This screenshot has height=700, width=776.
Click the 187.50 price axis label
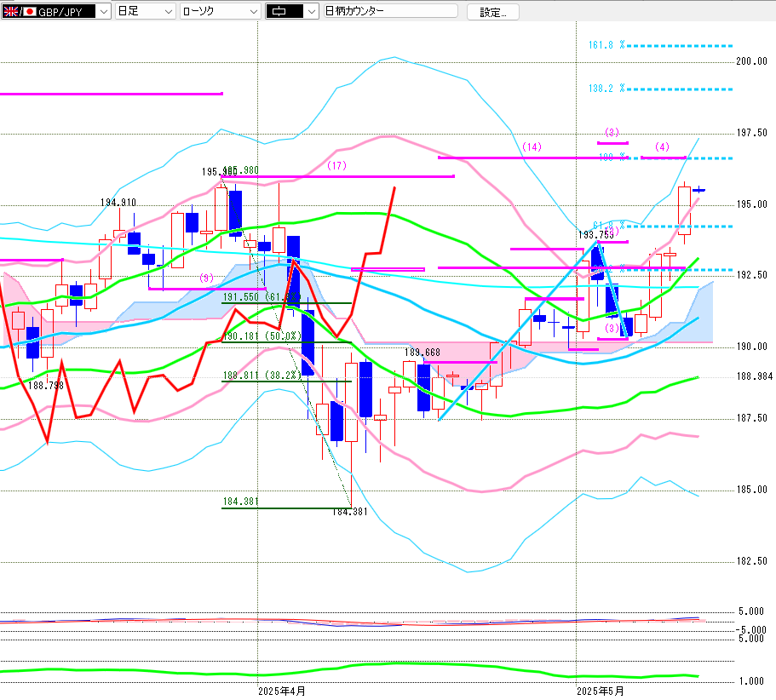pos(751,418)
